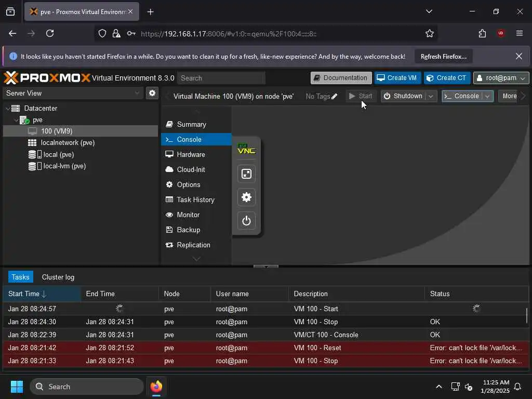The width and height of the screenshot is (532, 399).
Task: Collapse the Datacenter tree node
Action: tap(8, 109)
